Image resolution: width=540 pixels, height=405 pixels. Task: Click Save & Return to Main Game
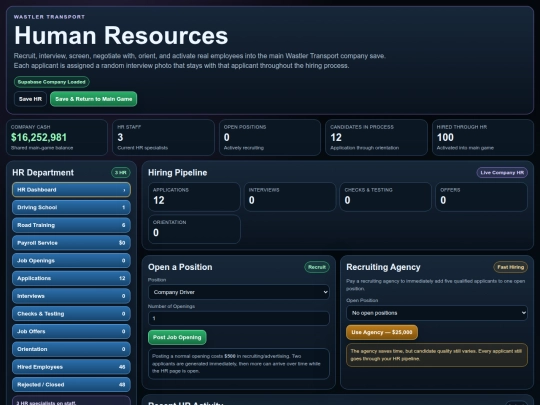point(94,99)
